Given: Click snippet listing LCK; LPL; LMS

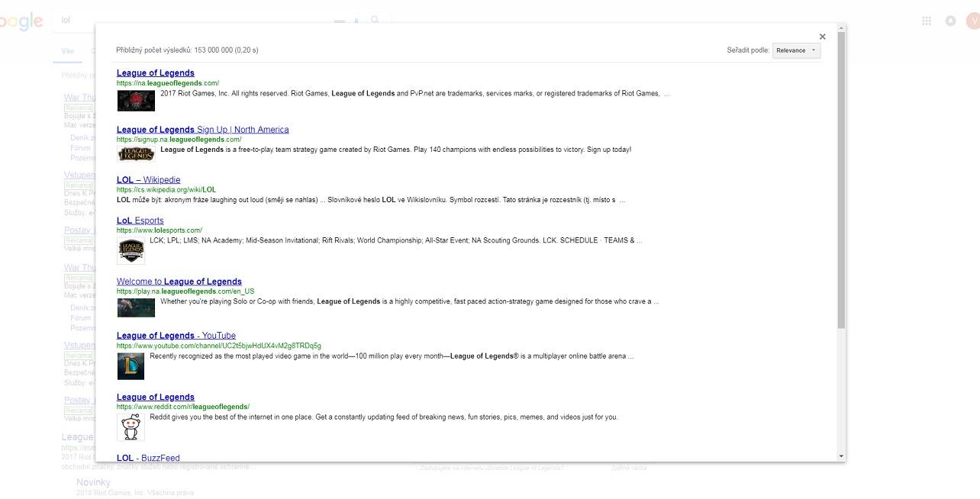Looking at the screenshot, I should tap(395, 240).
